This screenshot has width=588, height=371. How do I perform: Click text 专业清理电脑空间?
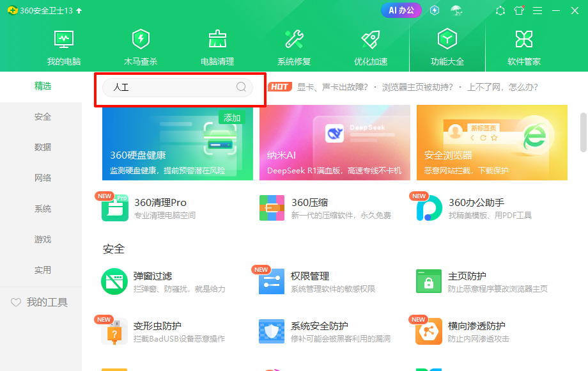[165, 216]
